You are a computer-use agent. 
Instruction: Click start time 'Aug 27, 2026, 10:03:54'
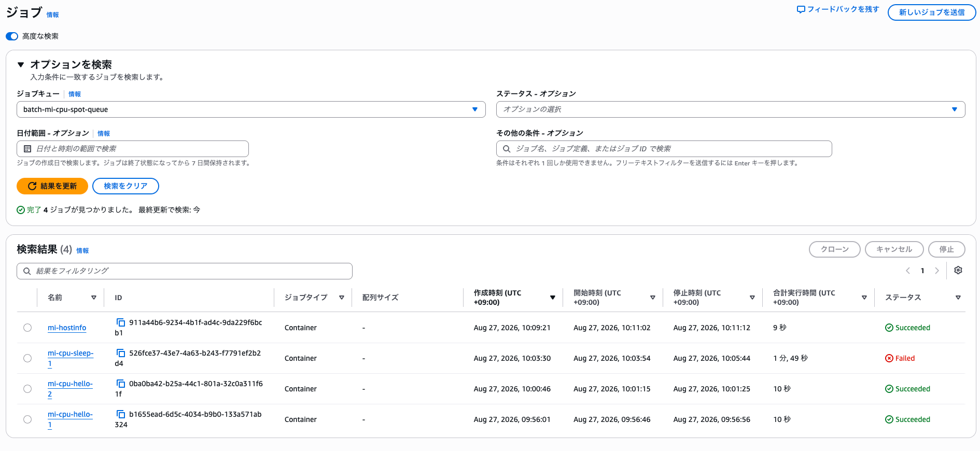(612, 358)
